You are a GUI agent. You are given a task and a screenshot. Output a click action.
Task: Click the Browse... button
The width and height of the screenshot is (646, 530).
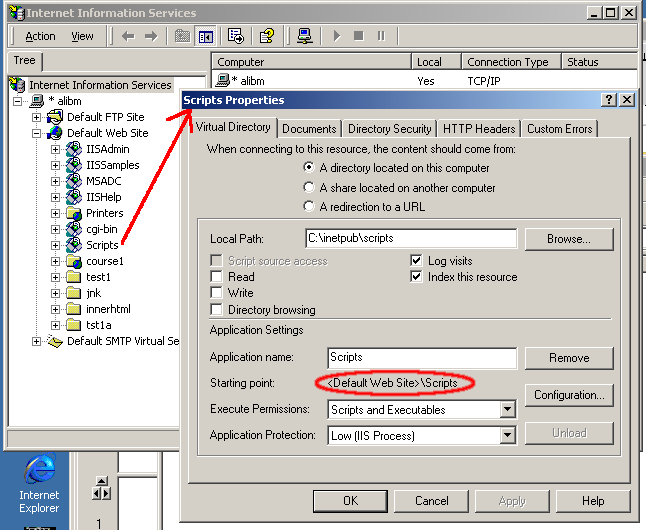(569, 239)
